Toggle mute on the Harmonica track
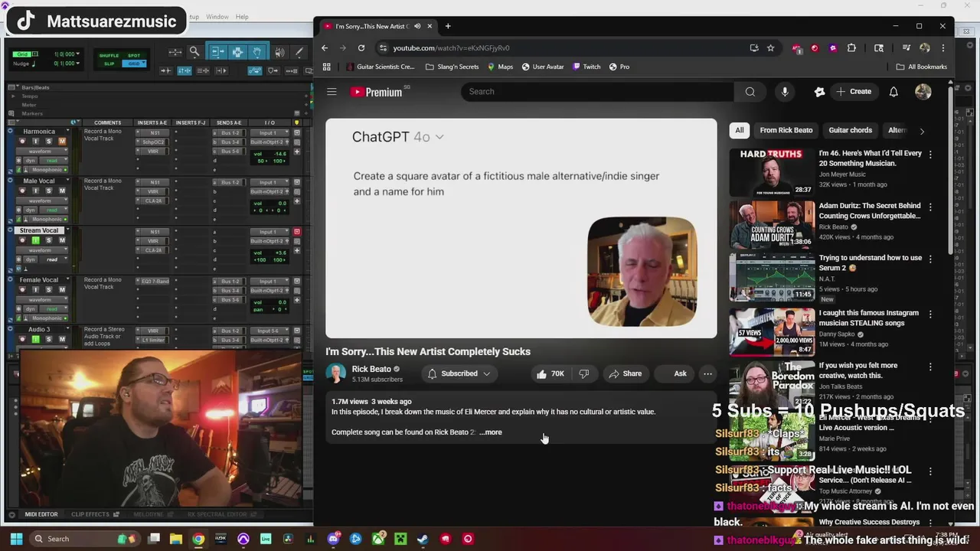The width and height of the screenshot is (980, 551). tap(62, 142)
